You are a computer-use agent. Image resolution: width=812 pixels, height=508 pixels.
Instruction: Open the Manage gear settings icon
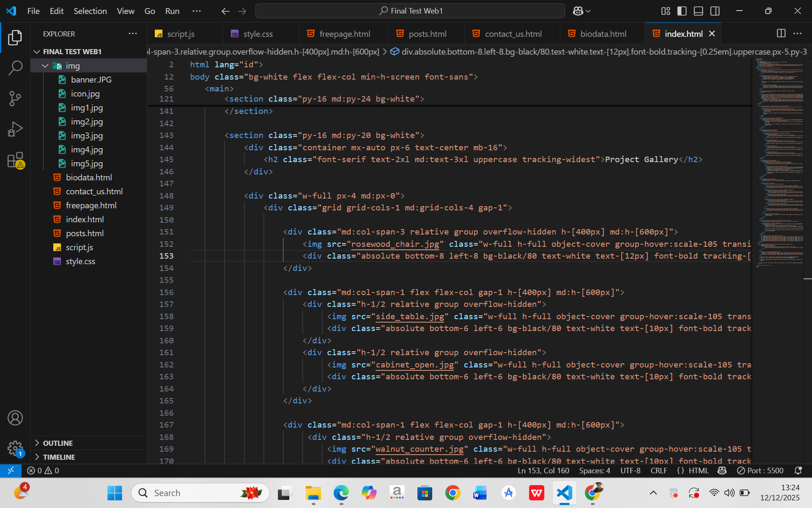[15, 448]
